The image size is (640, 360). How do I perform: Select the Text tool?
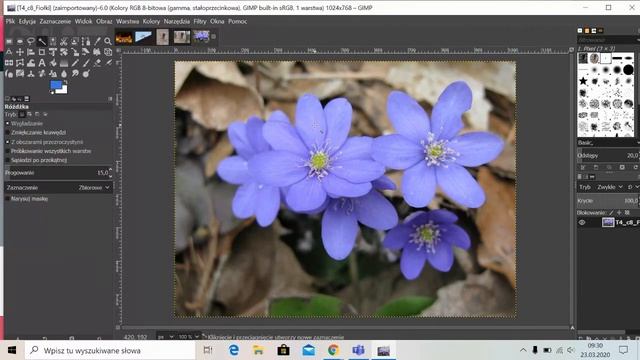pyautogui.click(x=42, y=63)
